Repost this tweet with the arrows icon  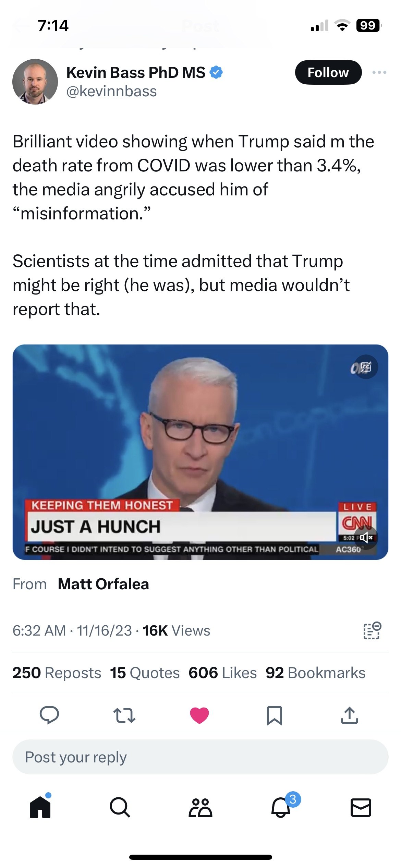(124, 715)
